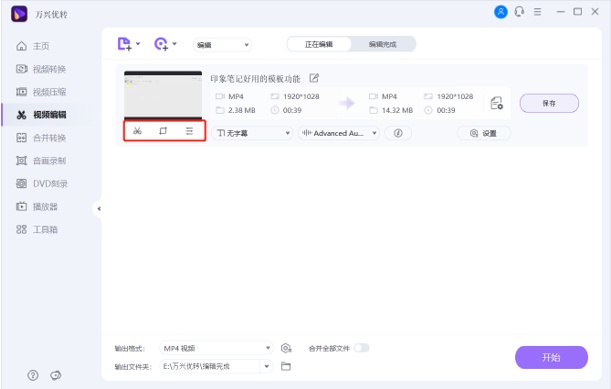The height and width of the screenshot is (389, 611).
Task: Click the 输出文件夹 path field
Action: pos(210,366)
